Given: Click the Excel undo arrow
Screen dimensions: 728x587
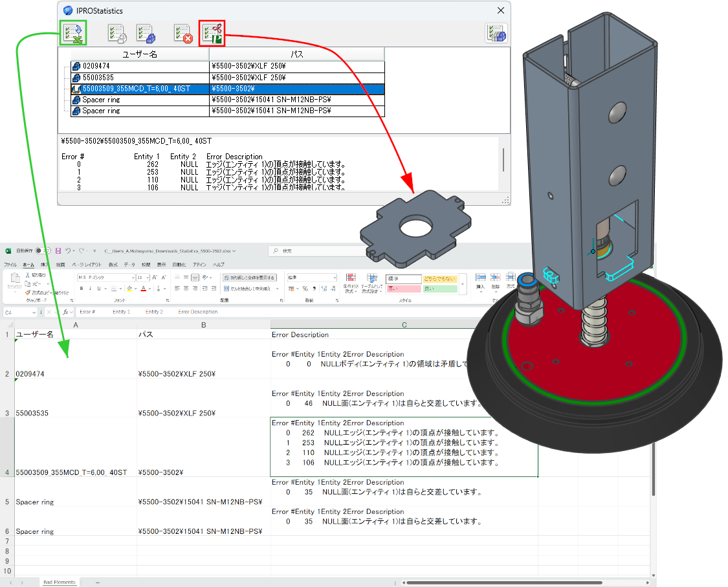Looking at the screenshot, I should tap(68, 250).
